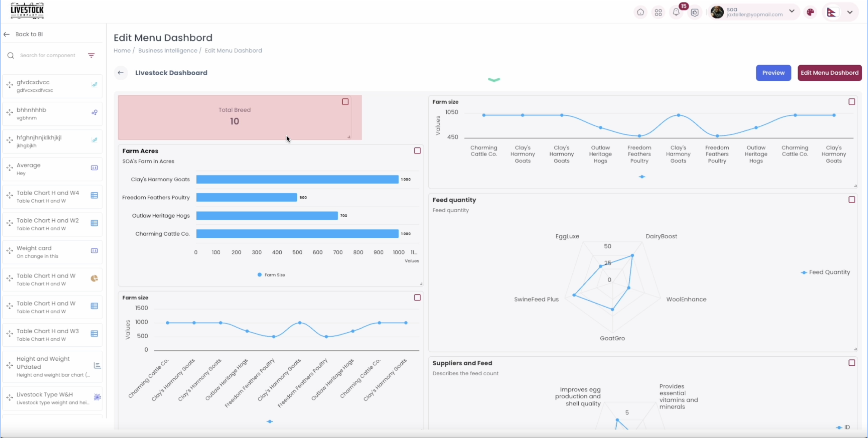Viewport: 868px width, 438px height.
Task: Click the pie chart icon on Table Chart H and W
Action: (94, 278)
